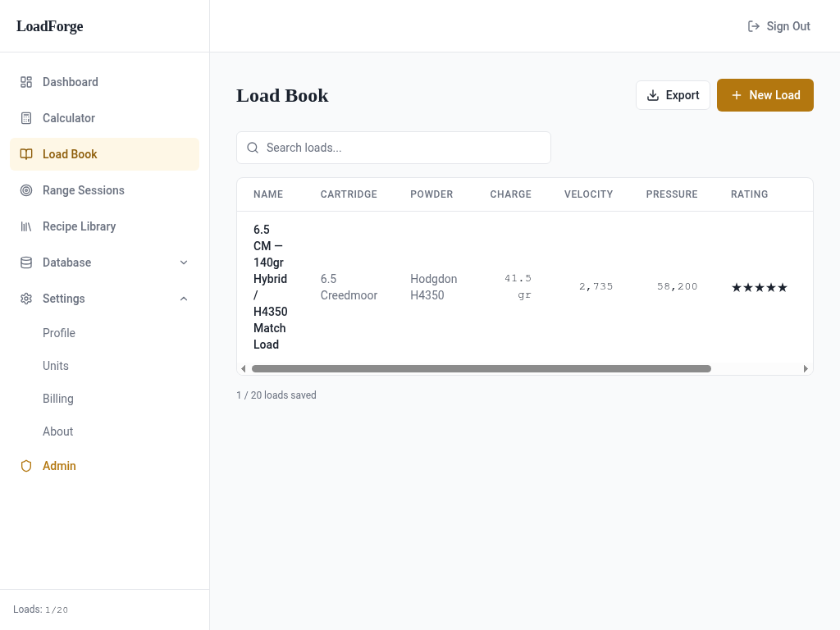840x630 pixels.
Task: Click the 6.5 Creedmoor cartridge cell
Action: coord(349,287)
